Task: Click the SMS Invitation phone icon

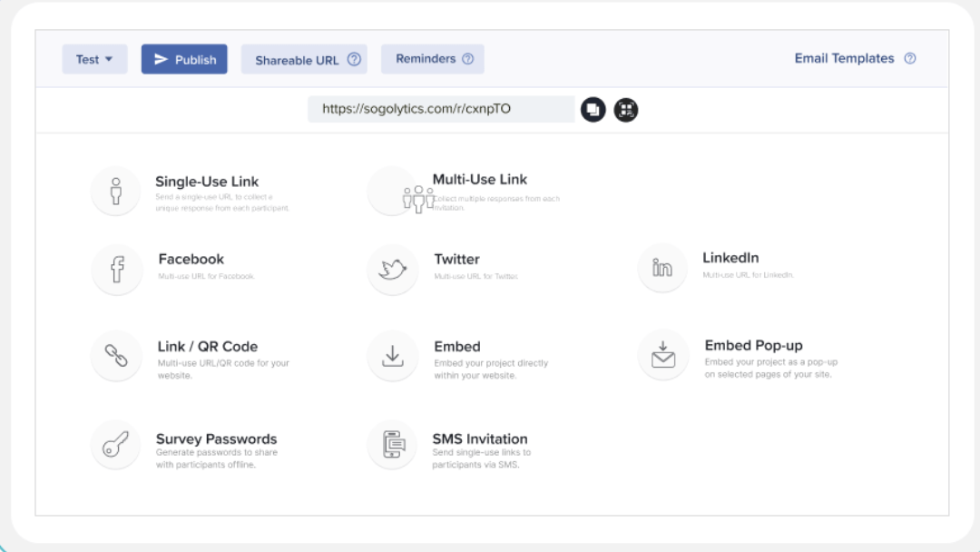Action: click(x=393, y=445)
